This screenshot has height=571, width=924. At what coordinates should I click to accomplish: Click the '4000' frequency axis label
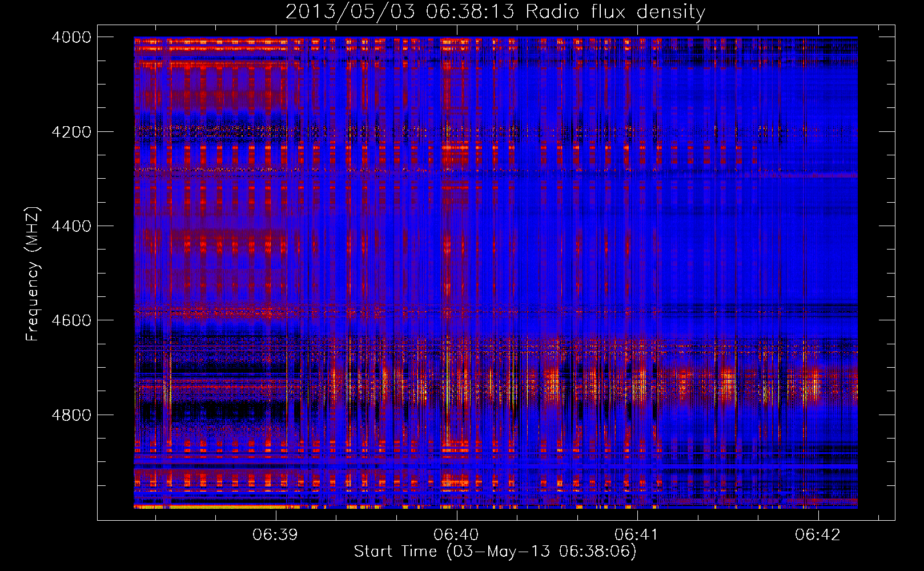tap(71, 37)
